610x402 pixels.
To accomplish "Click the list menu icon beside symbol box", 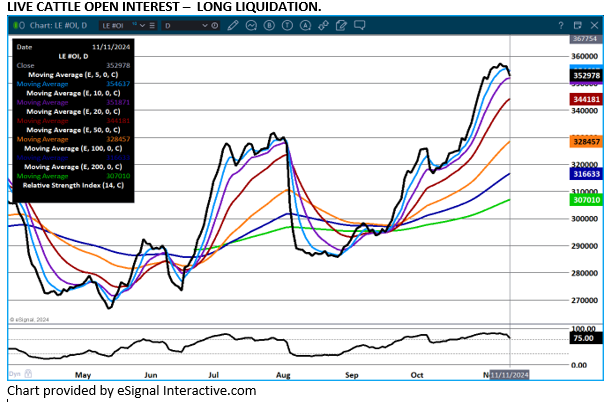I will point(152,24).
